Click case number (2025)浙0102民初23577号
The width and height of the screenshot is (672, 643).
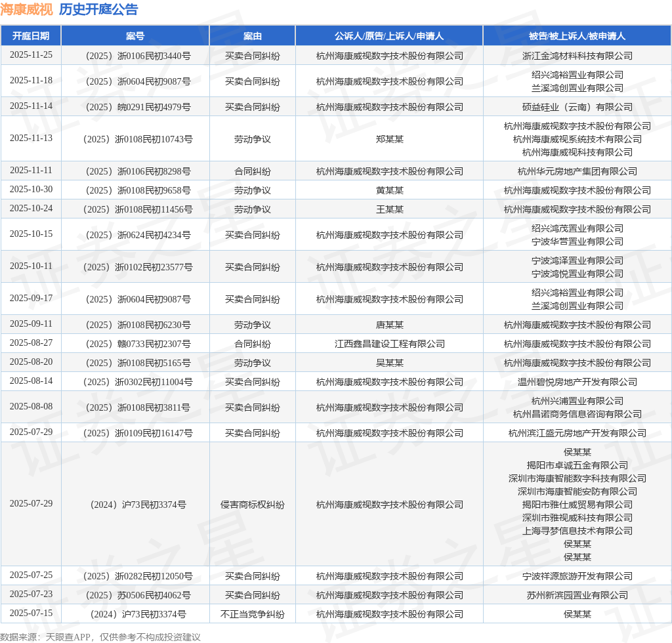point(138,267)
